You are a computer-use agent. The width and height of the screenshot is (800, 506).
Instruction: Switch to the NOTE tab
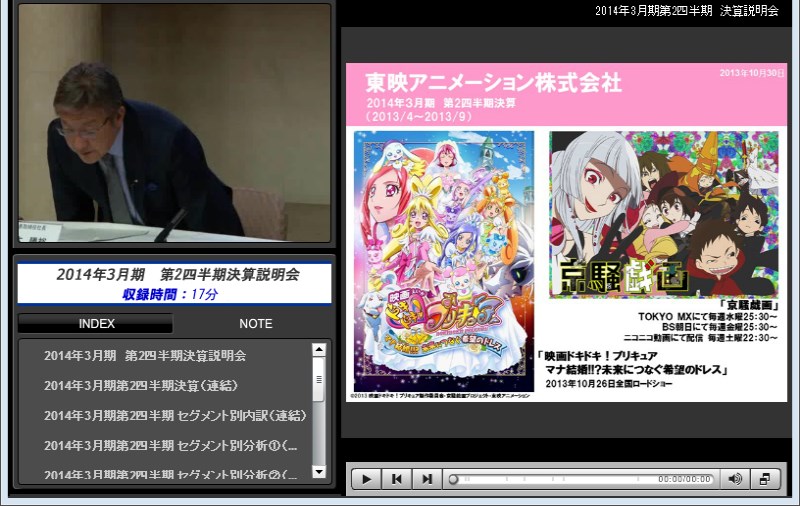click(255, 324)
